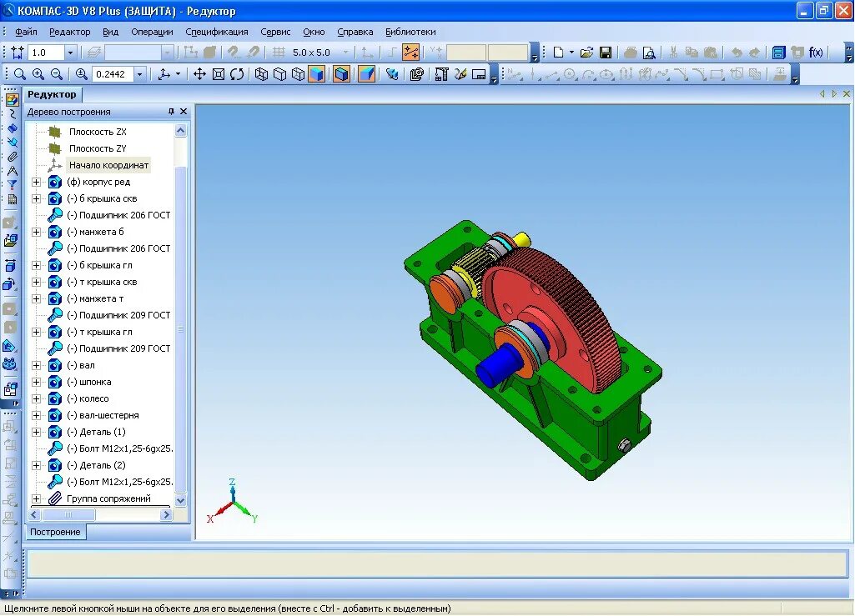The width and height of the screenshot is (855, 616).
Task: Open print preview icon
Action: tap(649, 53)
